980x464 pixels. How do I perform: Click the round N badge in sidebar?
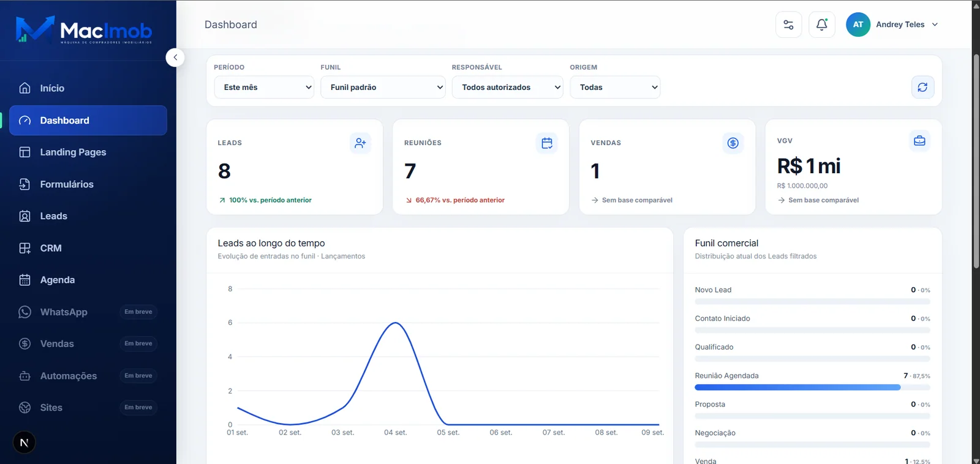click(x=24, y=443)
